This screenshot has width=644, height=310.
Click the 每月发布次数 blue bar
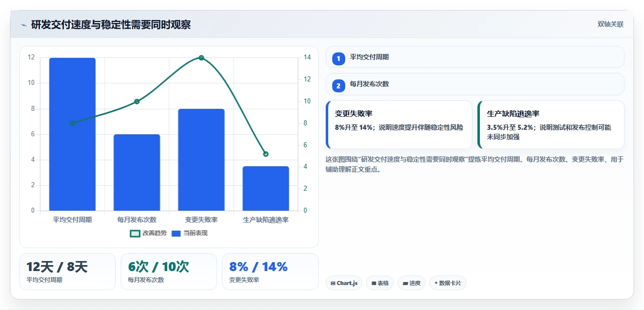[x=137, y=173]
